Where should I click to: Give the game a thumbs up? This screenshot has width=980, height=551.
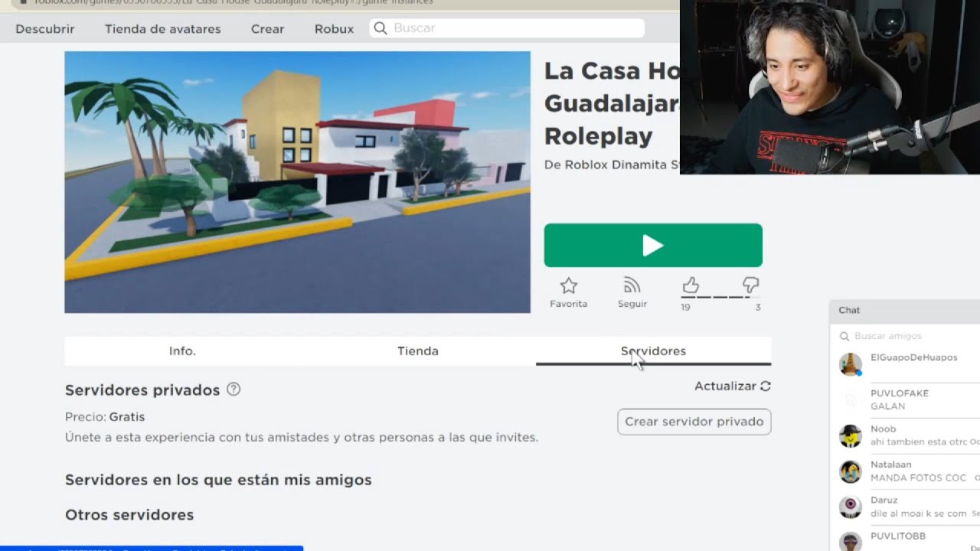(691, 286)
